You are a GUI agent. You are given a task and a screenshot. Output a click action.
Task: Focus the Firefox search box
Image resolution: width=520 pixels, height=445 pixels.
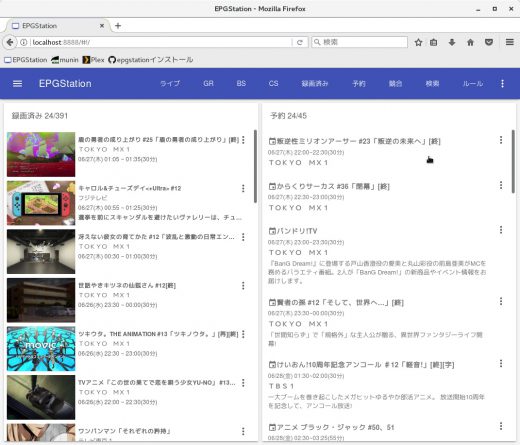[x=359, y=42]
